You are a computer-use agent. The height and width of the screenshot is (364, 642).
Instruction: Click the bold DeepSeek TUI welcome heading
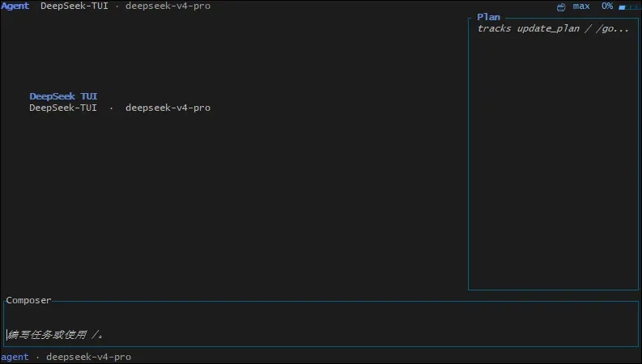63,96
